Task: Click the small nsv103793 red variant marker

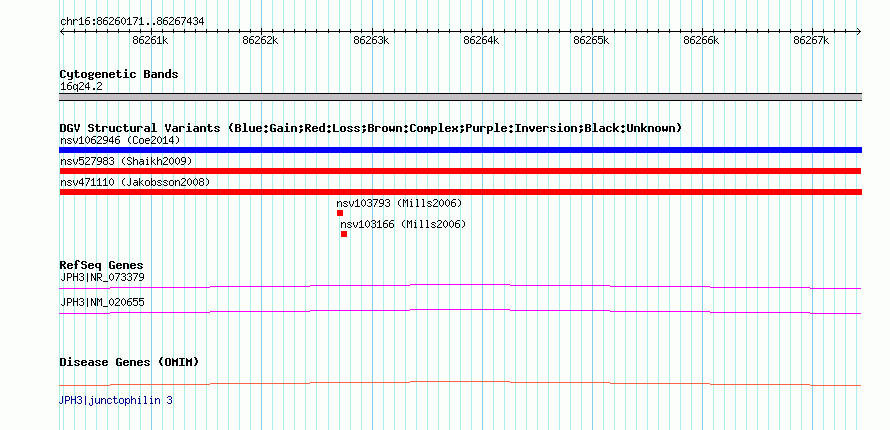Action: [340, 213]
